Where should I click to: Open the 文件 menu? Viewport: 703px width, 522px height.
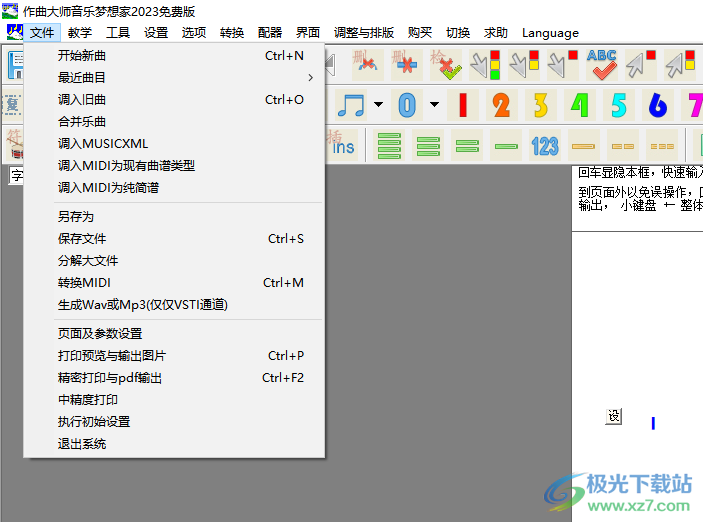pyautogui.click(x=42, y=33)
